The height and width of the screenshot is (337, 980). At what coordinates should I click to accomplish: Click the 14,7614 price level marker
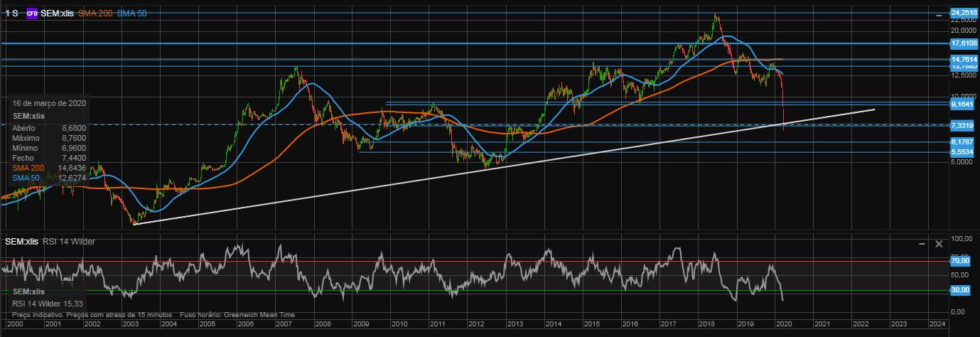click(964, 60)
